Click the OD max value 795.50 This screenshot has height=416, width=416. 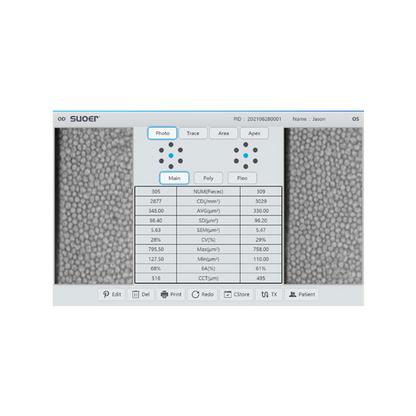click(x=156, y=249)
